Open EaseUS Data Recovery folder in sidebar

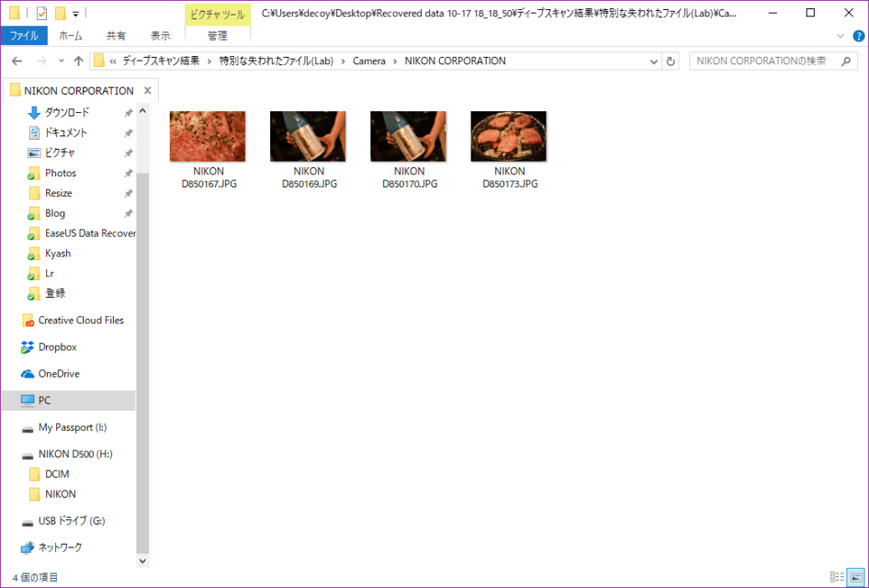pos(90,233)
